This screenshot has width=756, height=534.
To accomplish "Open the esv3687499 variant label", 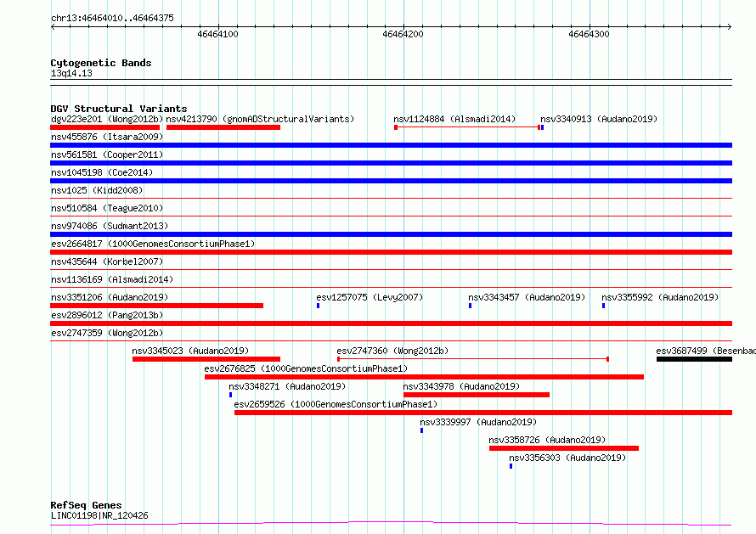I will pyautogui.click(x=706, y=351).
